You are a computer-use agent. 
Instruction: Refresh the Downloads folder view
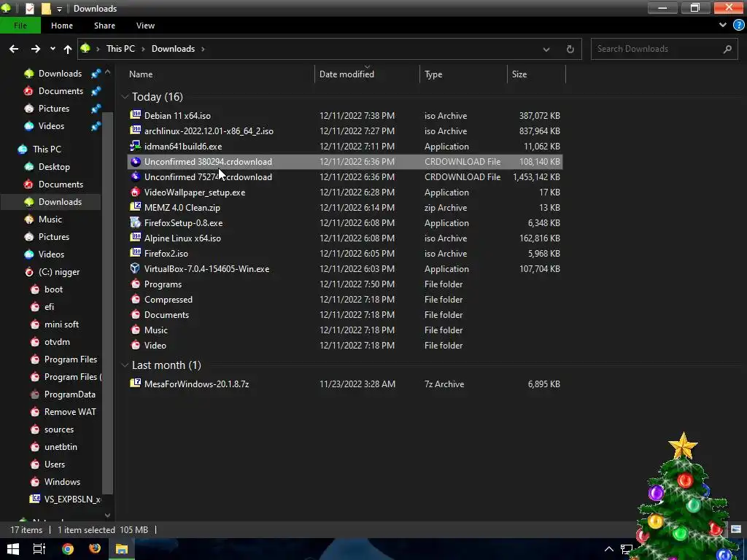(570, 49)
